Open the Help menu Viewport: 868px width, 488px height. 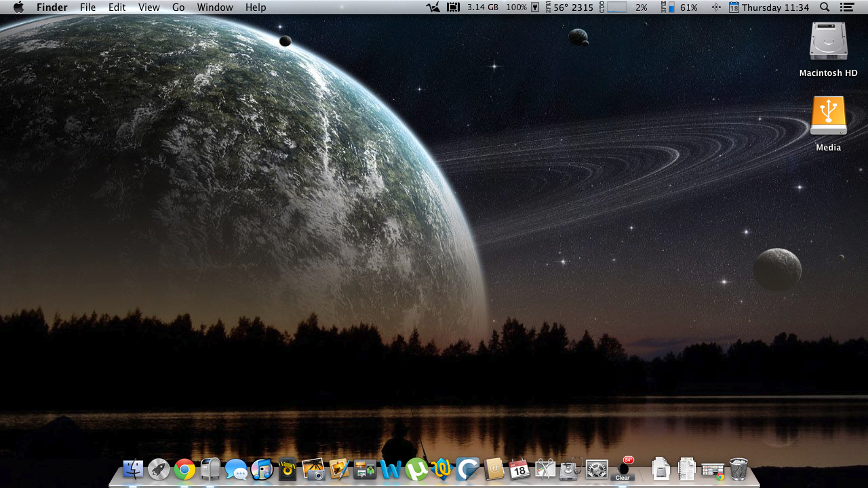(x=256, y=7)
